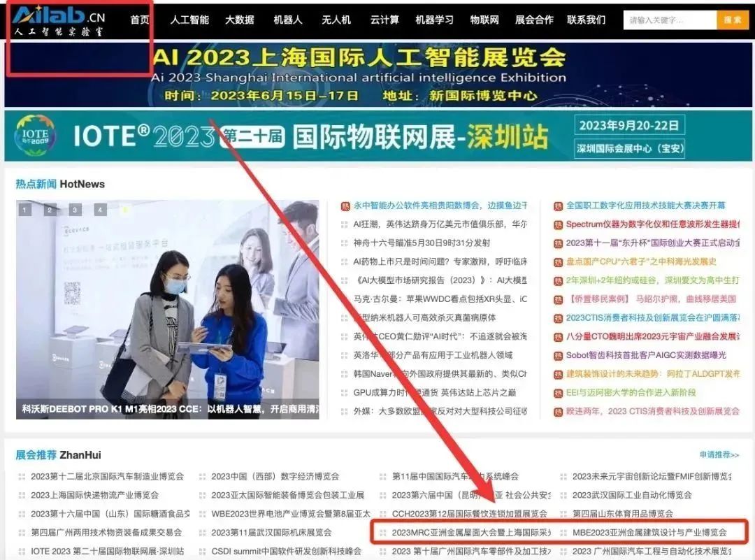This screenshot has height=560, width=755.
Task: Open 建筑装饰设计的未来趋势 news link
Action: pyautogui.click(x=652, y=373)
